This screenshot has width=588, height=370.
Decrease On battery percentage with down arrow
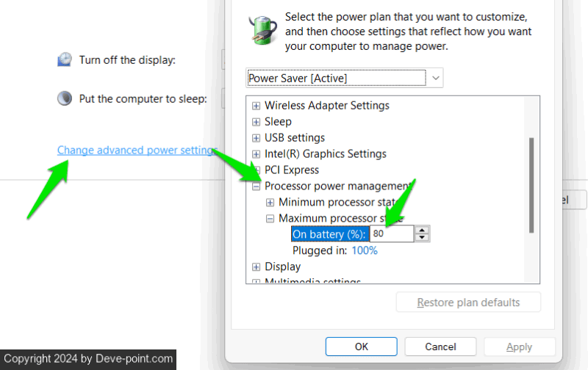click(x=422, y=238)
